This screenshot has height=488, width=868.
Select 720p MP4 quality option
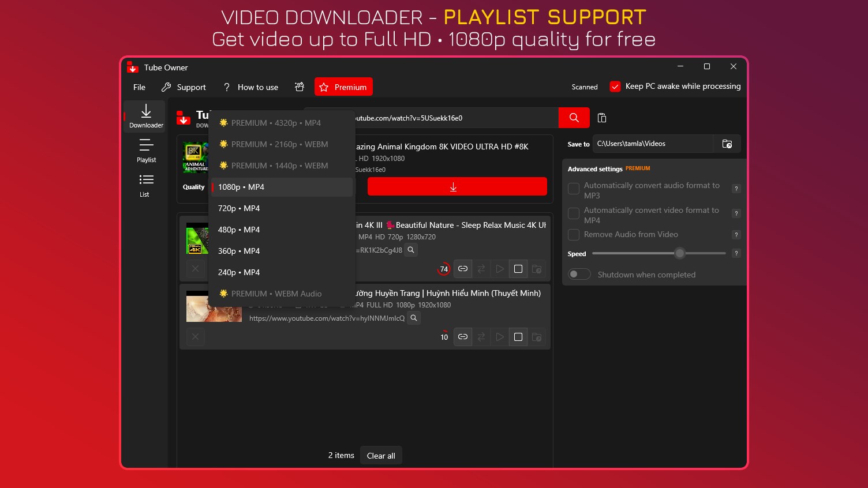coord(282,208)
